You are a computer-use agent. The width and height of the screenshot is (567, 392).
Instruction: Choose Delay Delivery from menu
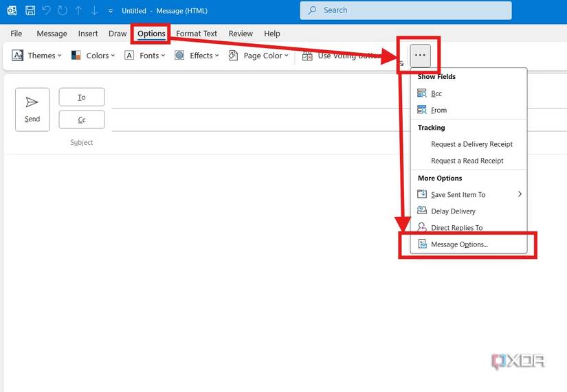(x=469, y=211)
